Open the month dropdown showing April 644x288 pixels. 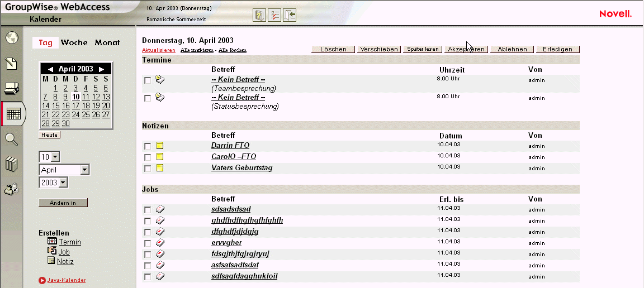coord(64,170)
